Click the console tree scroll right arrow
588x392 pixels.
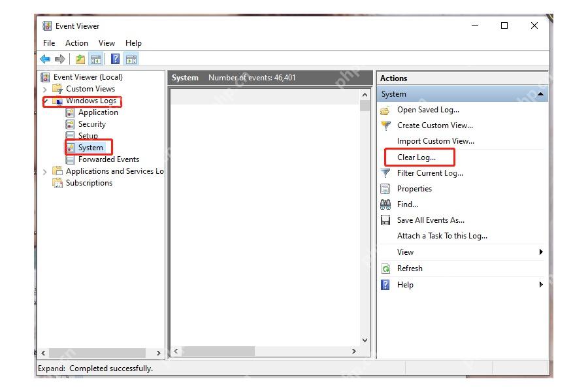click(158, 353)
